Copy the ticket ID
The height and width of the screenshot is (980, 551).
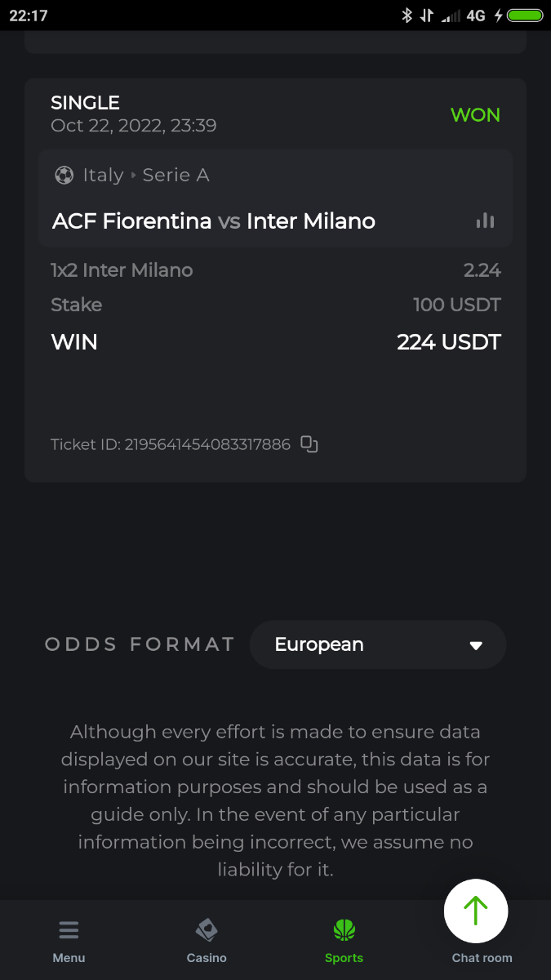click(309, 444)
